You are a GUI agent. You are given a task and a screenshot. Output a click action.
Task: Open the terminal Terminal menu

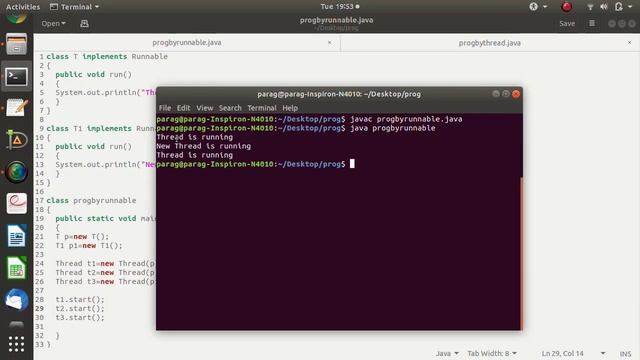pyautogui.click(x=262, y=108)
